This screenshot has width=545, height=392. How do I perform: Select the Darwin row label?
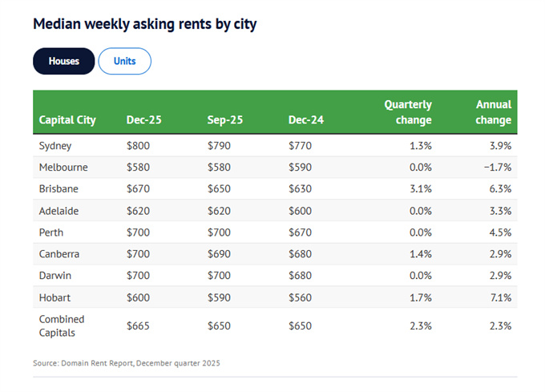pyautogui.click(x=55, y=276)
